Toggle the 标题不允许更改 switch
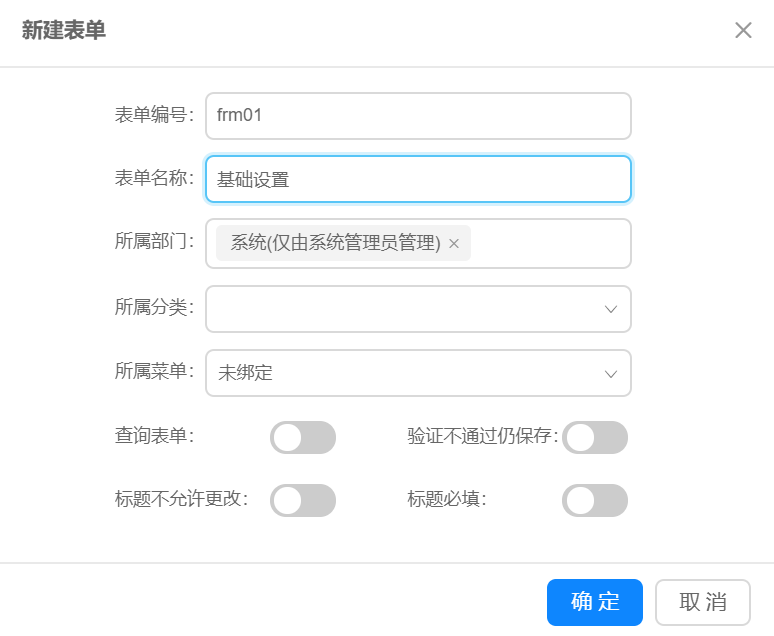 point(302,500)
